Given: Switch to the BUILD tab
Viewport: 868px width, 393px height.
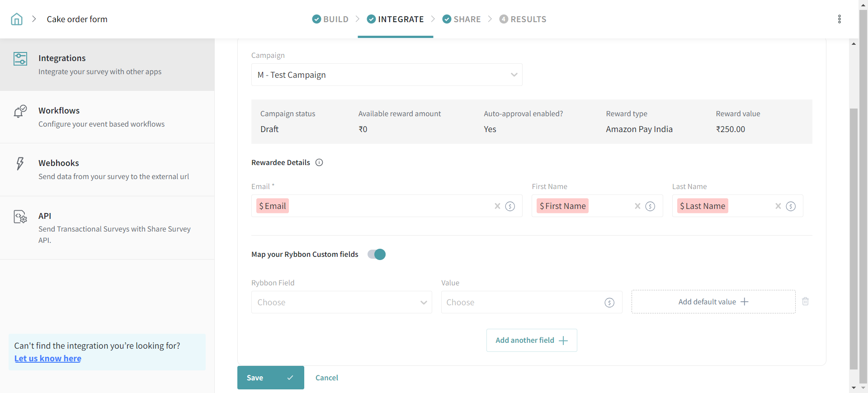Looking at the screenshot, I should tap(330, 19).
